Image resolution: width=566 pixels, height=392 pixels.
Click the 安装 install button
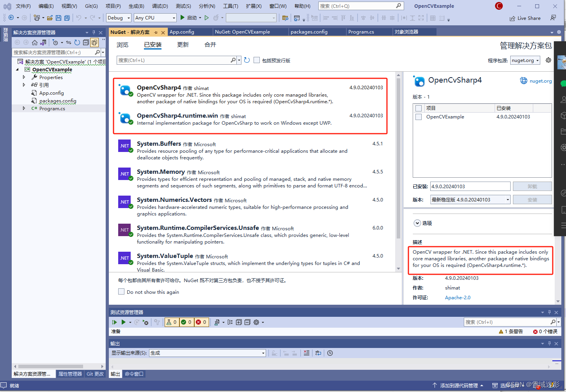[x=532, y=200]
